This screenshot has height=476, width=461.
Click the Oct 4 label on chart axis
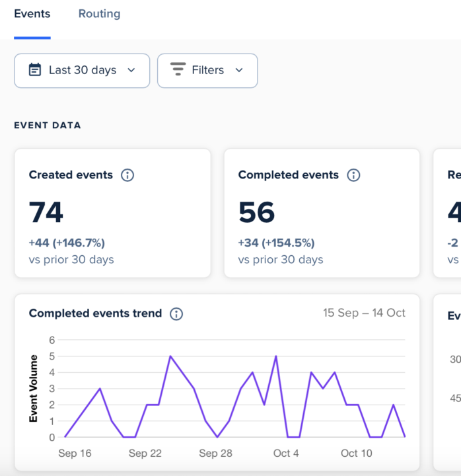pyautogui.click(x=286, y=453)
